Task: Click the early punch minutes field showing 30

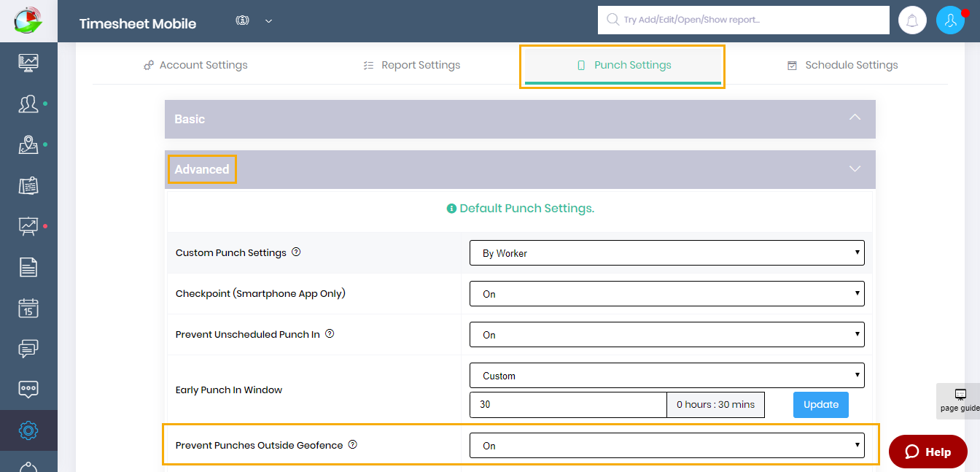Action: point(568,404)
